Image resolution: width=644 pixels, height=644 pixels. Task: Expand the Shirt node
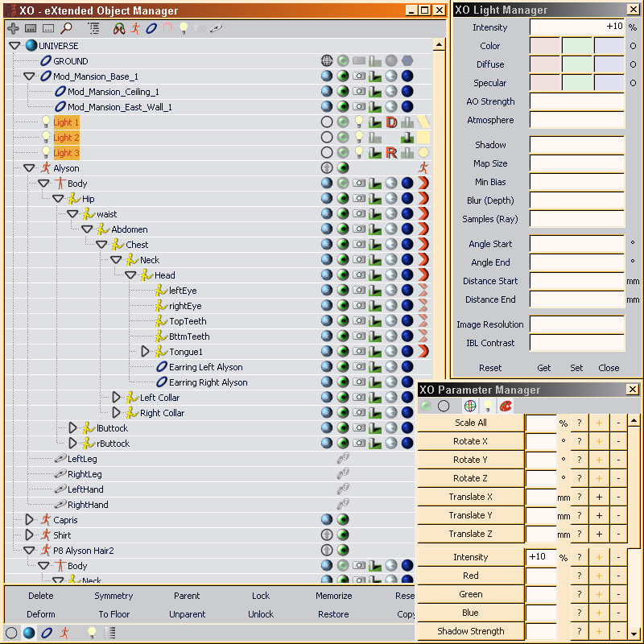coord(29,535)
